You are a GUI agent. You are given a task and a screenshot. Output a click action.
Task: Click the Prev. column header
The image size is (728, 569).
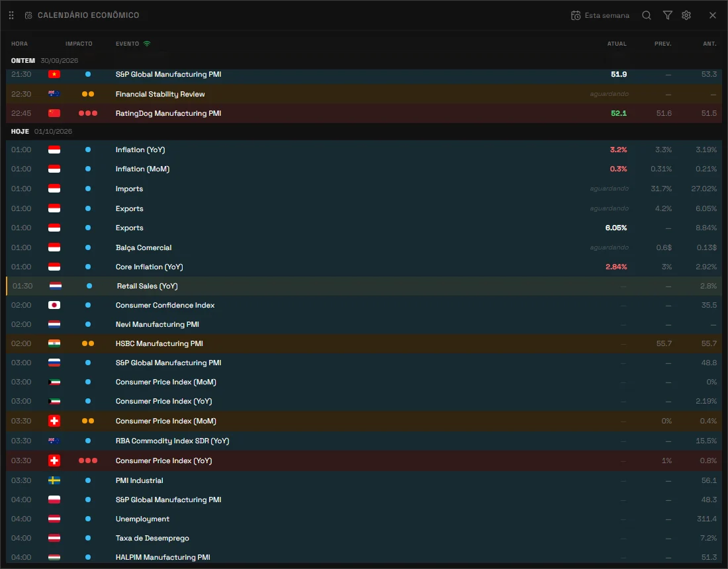click(x=662, y=44)
